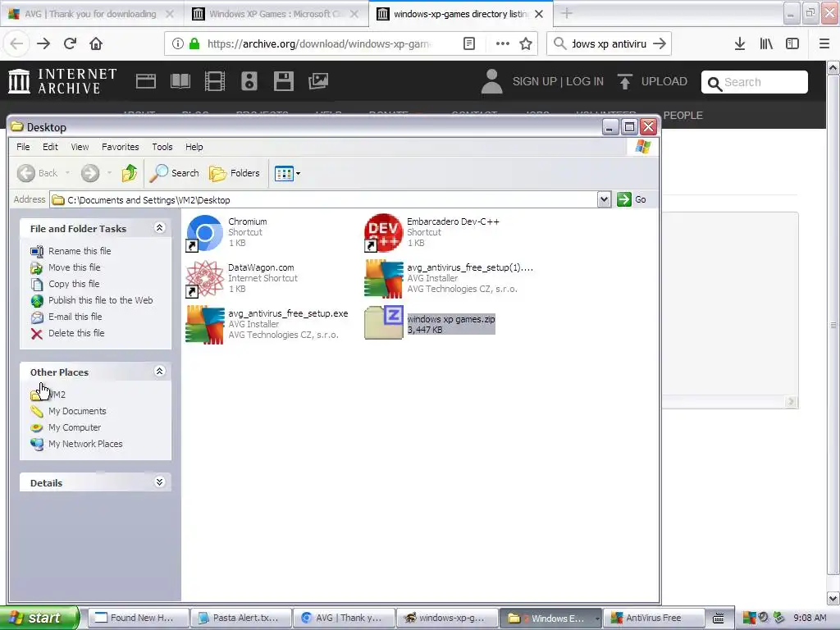840x630 pixels.
Task: Expand the Details panel
Action: [x=159, y=482]
